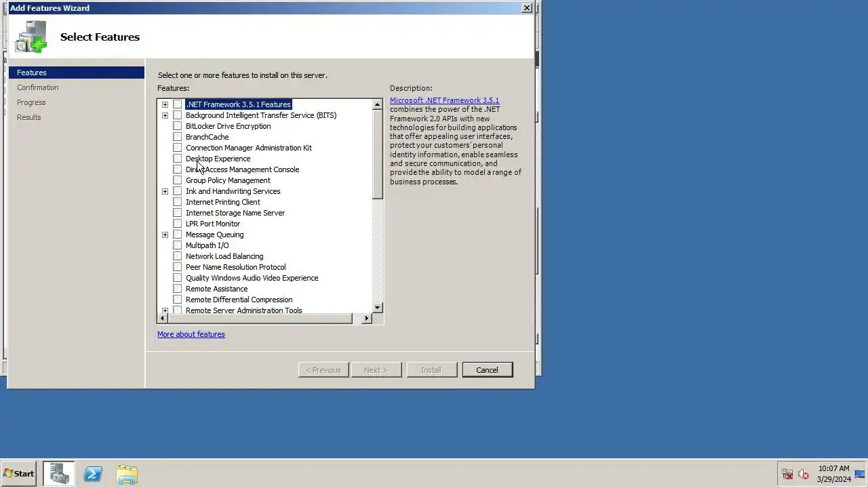The width and height of the screenshot is (868, 488).
Task: Close the Add Features Wizard window
Action: pyautogui.click(x=526, y=8)
